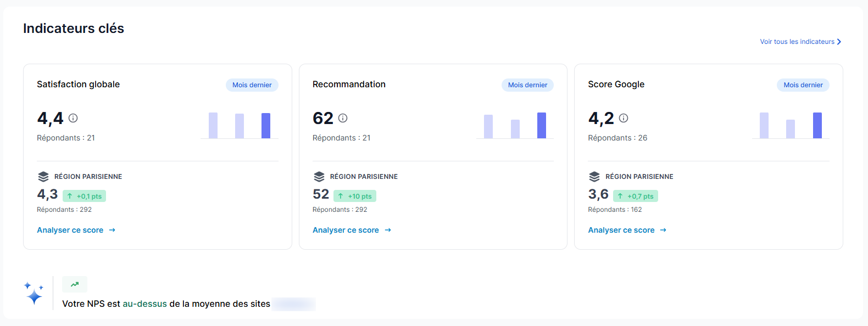The width and height of the screenshot is (868, 326).
Task: Click the +0,1 pts green badge
Action: (84, 196)
